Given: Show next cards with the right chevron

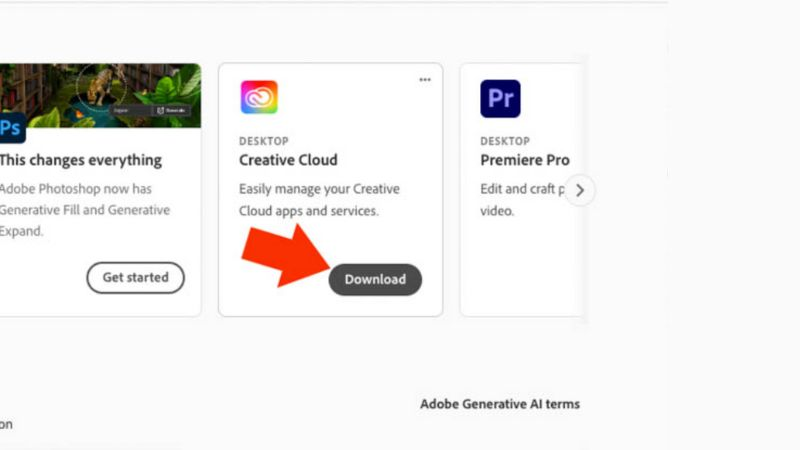Looking at the screenshot, I should coord(580,190).
